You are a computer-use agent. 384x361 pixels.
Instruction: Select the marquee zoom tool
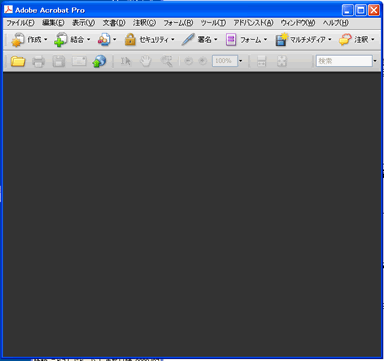(166, 61)
